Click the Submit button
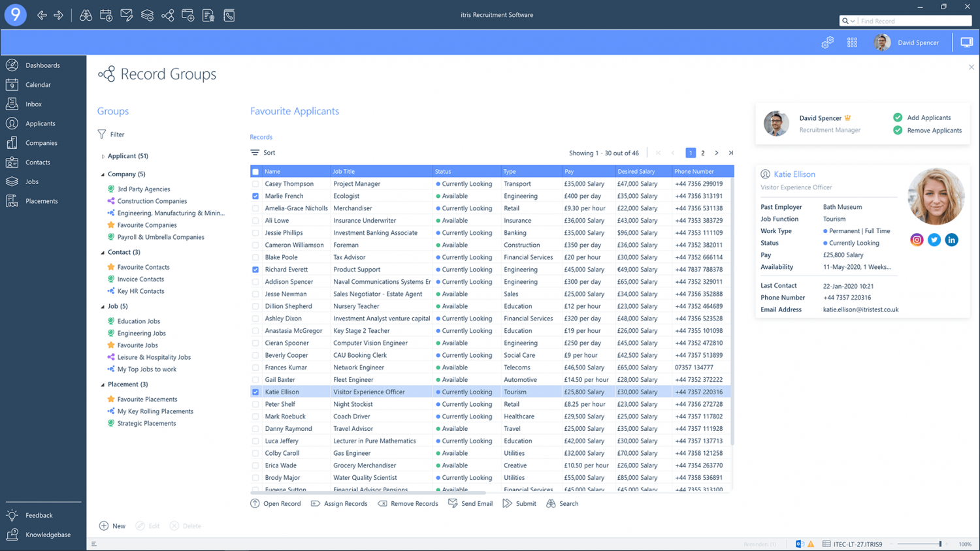Viewport: 980px width, 551px height. pyautogui.click(x=519, y=504)
